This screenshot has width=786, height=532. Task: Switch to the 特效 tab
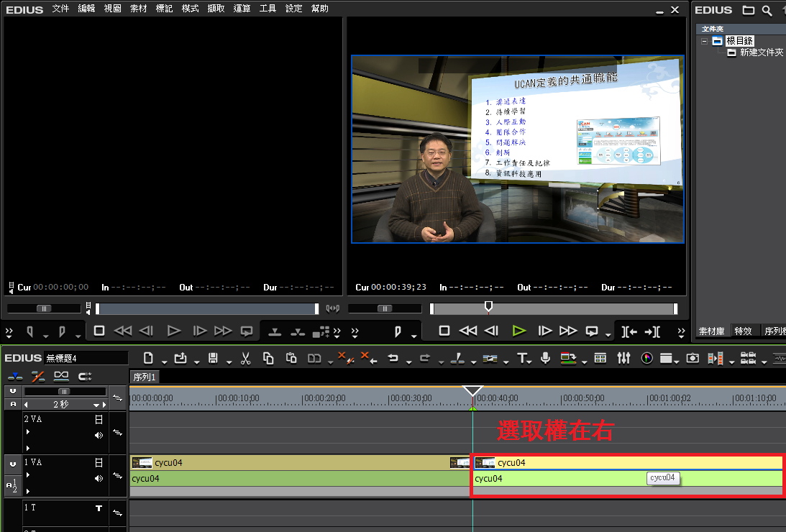[742, 331]
